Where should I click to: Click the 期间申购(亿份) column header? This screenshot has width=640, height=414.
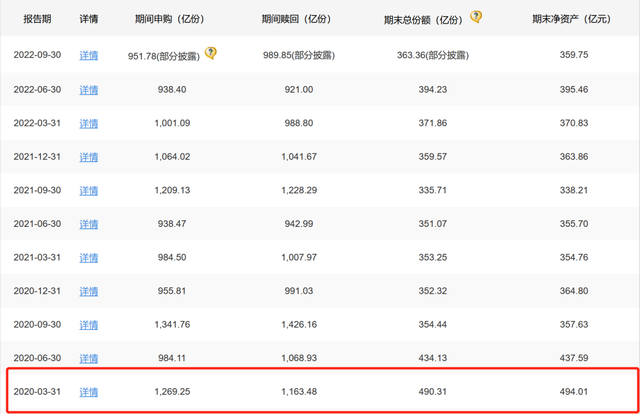click(x=169, y=19)
